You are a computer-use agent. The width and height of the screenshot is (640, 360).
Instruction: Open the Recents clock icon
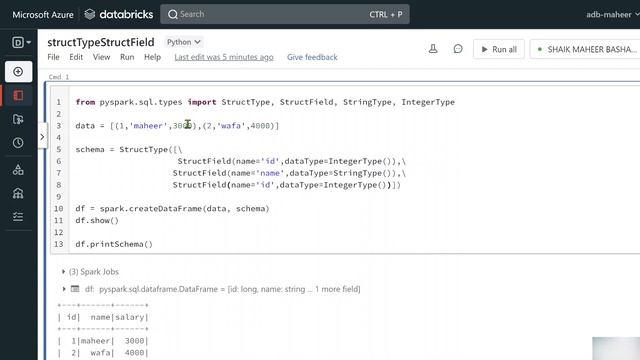point(18,143)
